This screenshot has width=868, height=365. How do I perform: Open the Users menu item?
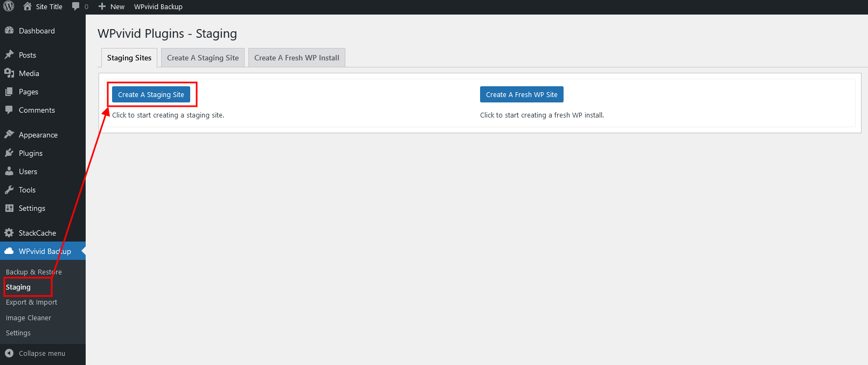[x=28, y=171]
